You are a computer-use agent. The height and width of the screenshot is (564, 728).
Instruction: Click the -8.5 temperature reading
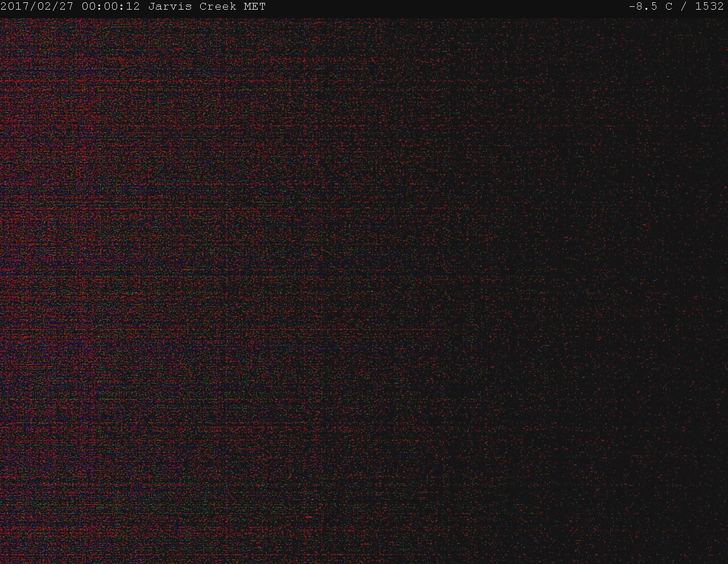point(644,7)
